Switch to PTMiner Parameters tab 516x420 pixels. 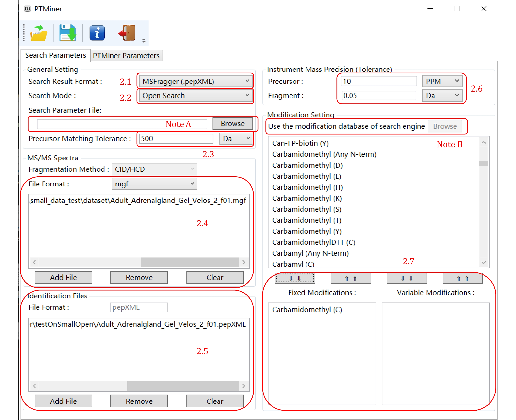[x=126, y=56]
